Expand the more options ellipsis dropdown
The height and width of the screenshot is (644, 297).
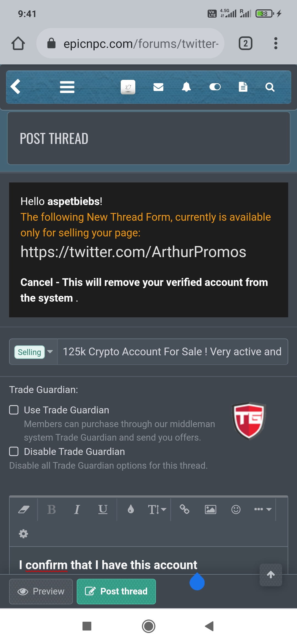tap(263, 509)
